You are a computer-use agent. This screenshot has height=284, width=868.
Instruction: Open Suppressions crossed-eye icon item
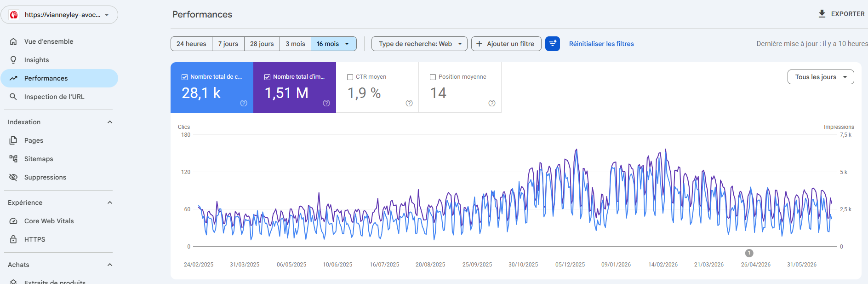[x=59, y=177]
